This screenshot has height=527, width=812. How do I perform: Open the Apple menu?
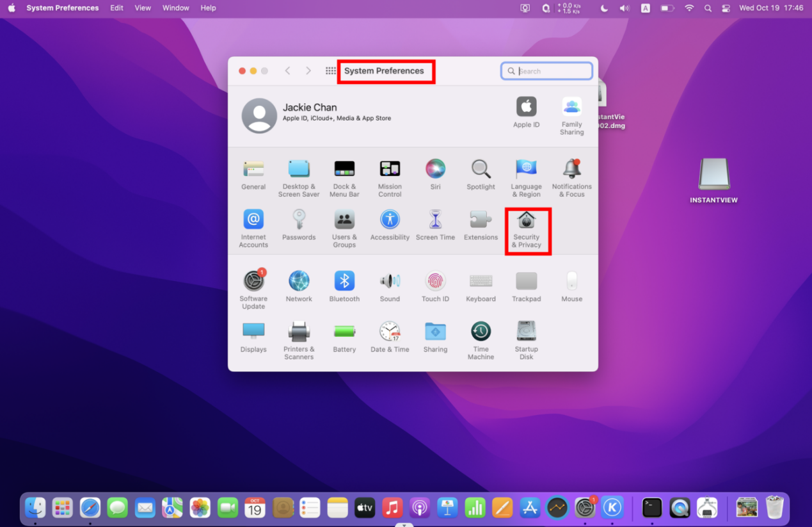(12, 8)
